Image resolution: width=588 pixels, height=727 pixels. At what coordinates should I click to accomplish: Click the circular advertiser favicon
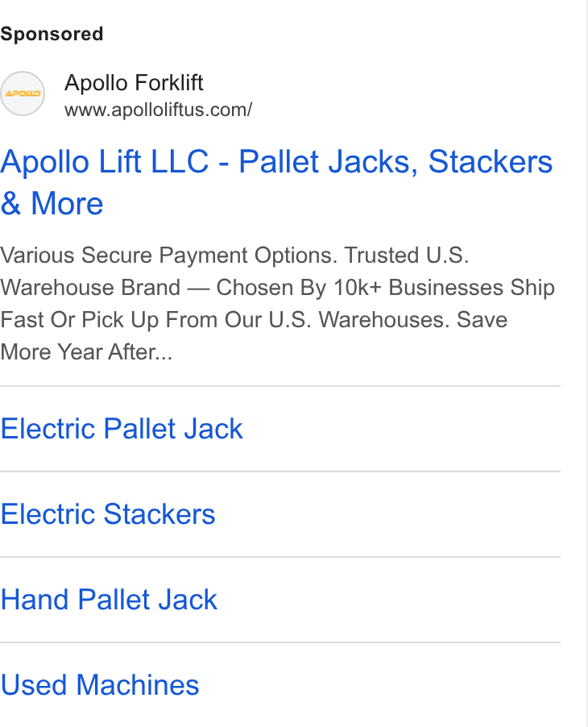pos(23,93)
